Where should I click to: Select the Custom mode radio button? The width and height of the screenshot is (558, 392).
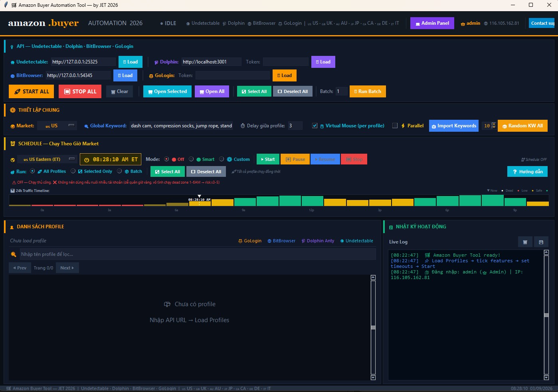point(222,159)
